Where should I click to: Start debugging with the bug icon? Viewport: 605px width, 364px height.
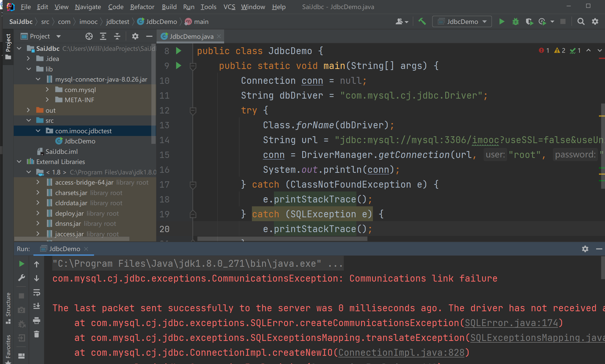(516, 21)
